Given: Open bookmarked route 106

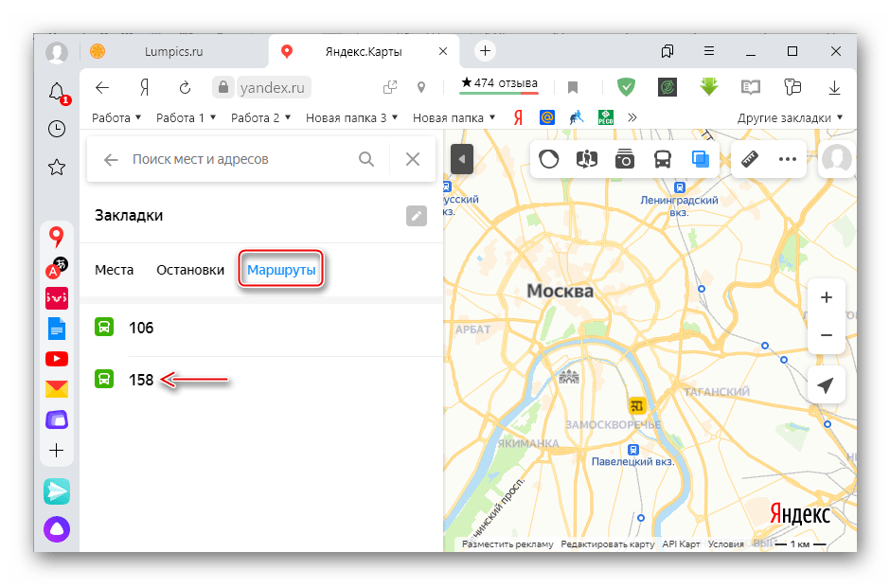Looking at the screenshot, I should point(141,328).
